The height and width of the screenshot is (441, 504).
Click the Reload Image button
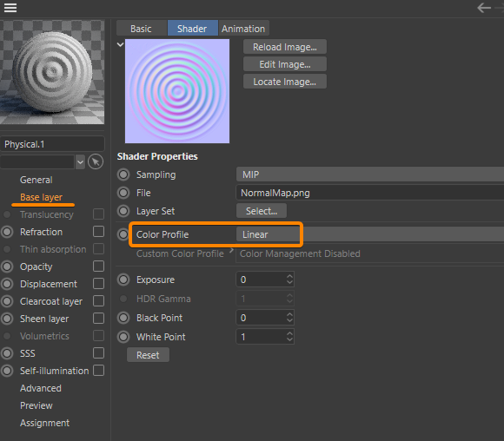[285, 47]
